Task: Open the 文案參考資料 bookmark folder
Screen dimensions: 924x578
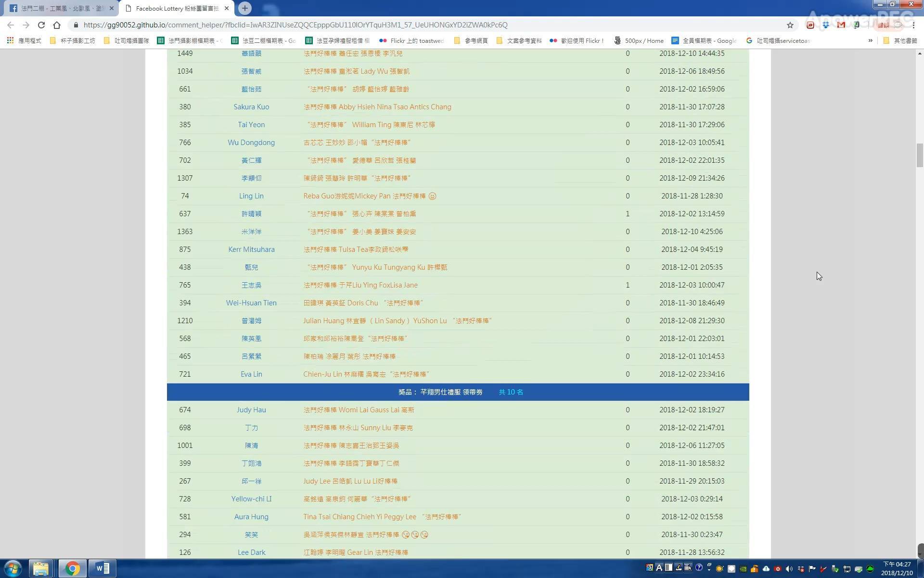Action: tap(519, 41)
